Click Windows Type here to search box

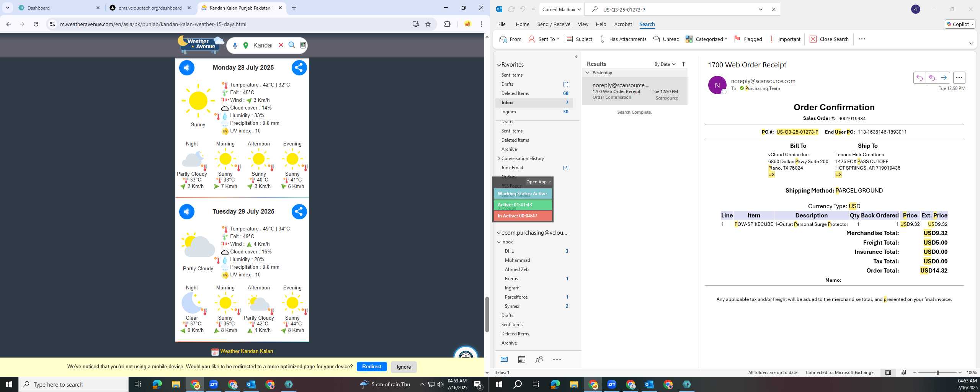click(73, 384)
